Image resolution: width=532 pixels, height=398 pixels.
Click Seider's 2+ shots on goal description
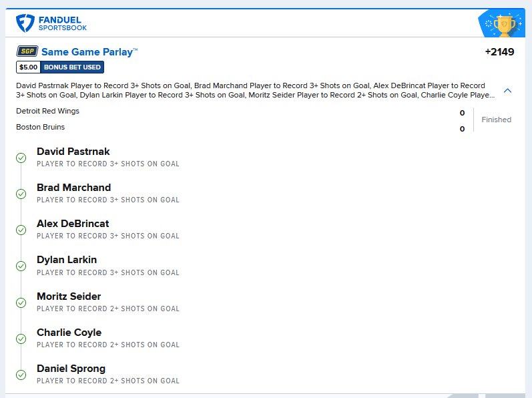pos(108,309)
